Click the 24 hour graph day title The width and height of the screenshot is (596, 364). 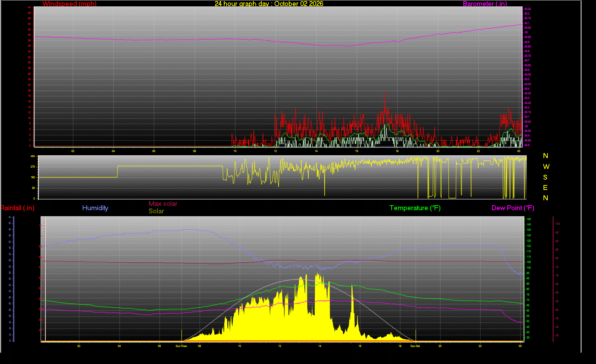click(269, 4)
